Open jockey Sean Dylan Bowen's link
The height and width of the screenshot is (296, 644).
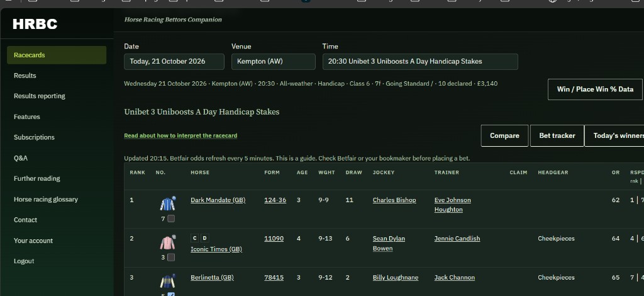click(389, 243)
